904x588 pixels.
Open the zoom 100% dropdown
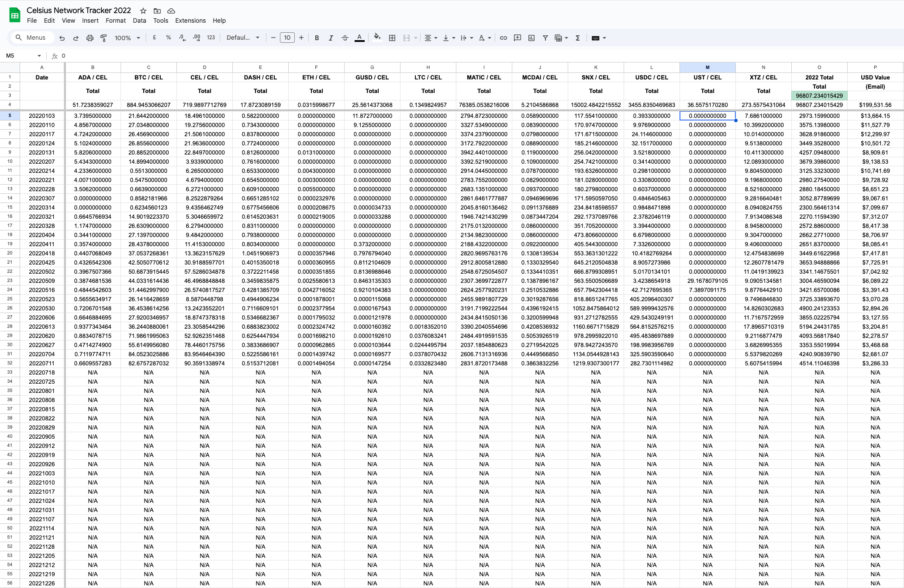pyautogui.click(x=127, y=38)
